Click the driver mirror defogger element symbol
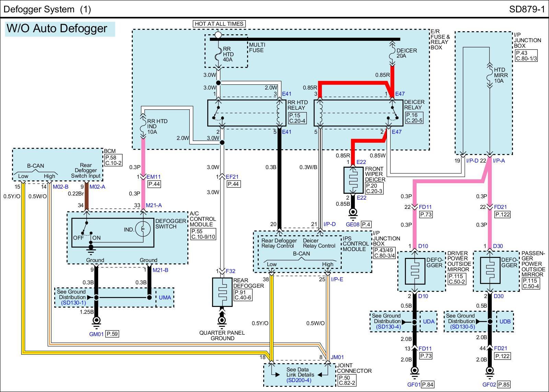This screenshot has width=549, height=392. click(415, 271)
